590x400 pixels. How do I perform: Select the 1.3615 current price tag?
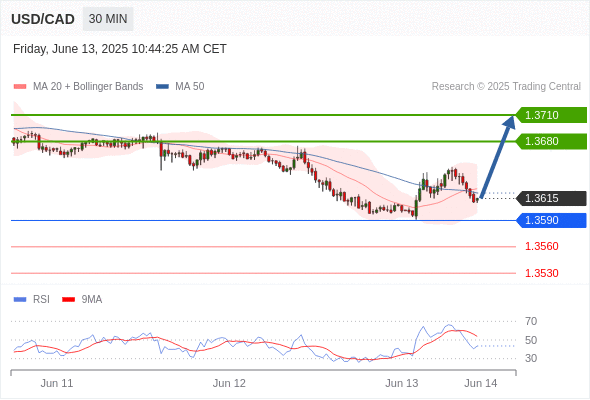551,198
